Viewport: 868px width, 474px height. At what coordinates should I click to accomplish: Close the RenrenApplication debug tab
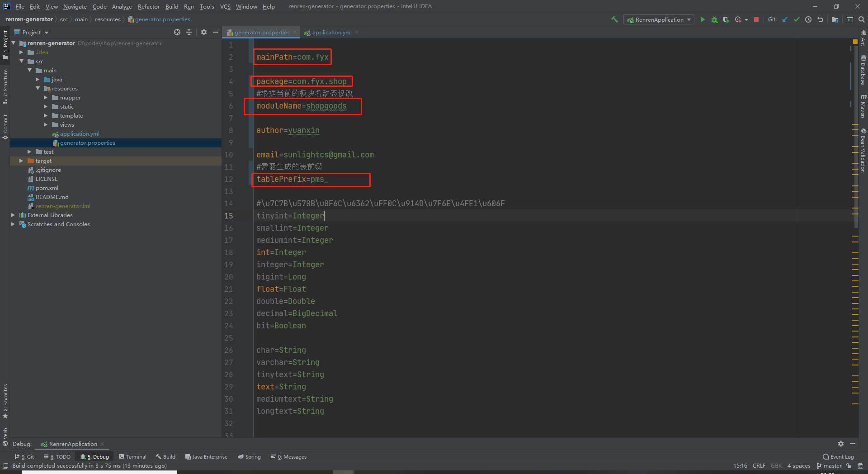(x=102, y=444)
